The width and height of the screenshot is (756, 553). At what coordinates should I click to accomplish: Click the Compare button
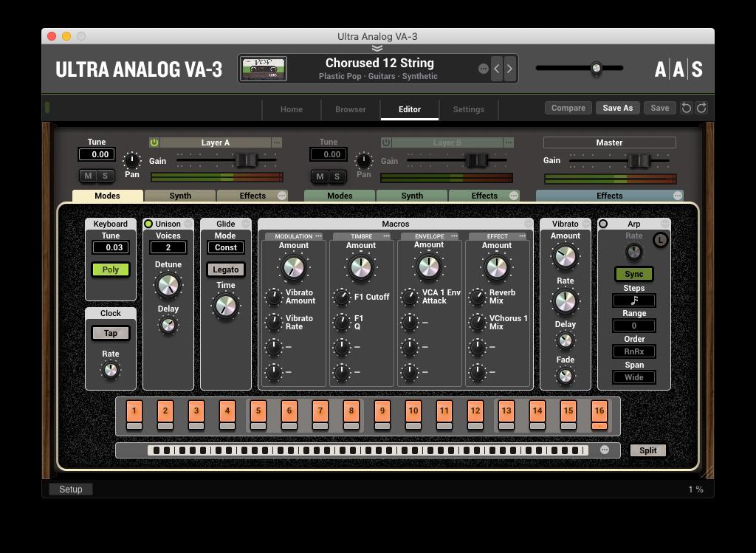click(568, 108)
